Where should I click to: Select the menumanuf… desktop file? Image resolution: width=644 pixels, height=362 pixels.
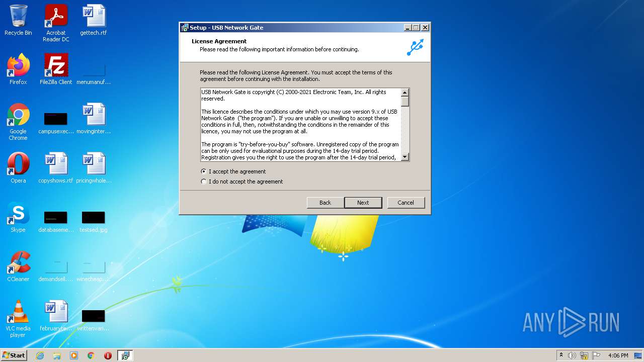click(94, 73)
